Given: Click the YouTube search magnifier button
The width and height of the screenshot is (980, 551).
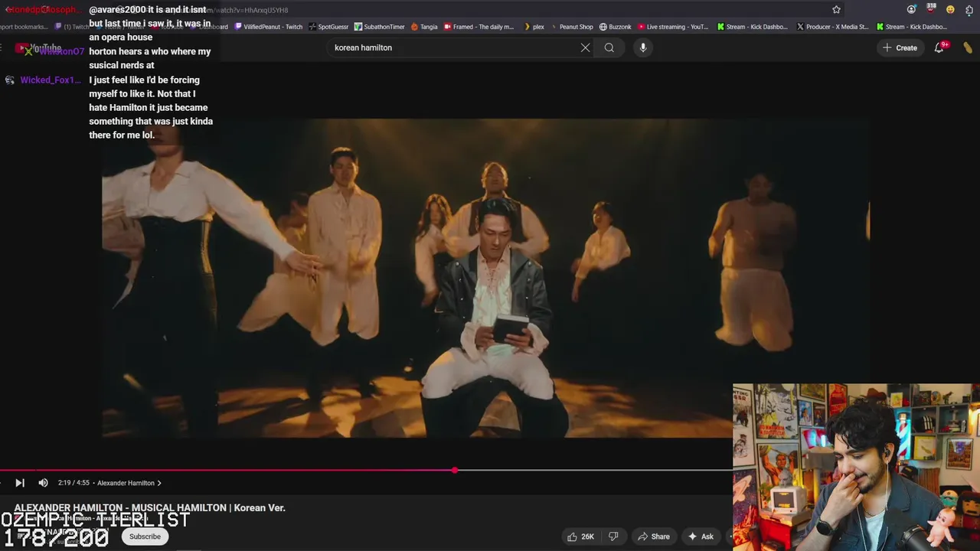Looking at the screenshot, I should pos(609,47).
